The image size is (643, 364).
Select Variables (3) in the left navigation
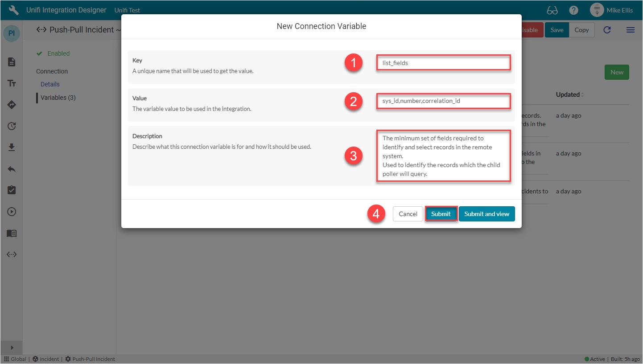click(58, 98)
